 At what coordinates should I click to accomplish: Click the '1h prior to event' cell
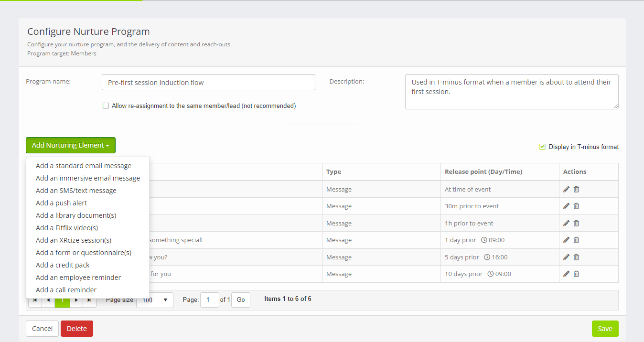[500, 223]
